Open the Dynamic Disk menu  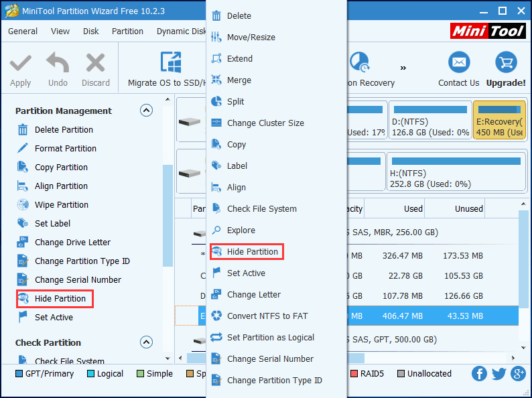(x=181, y=31)
